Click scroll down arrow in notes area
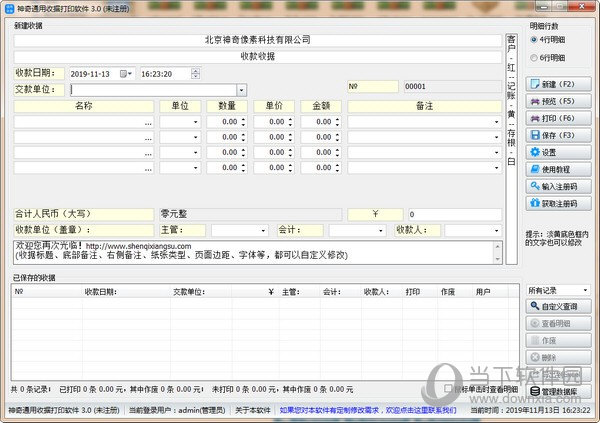Screen dimensions: 600x423 tap(497, 259)
